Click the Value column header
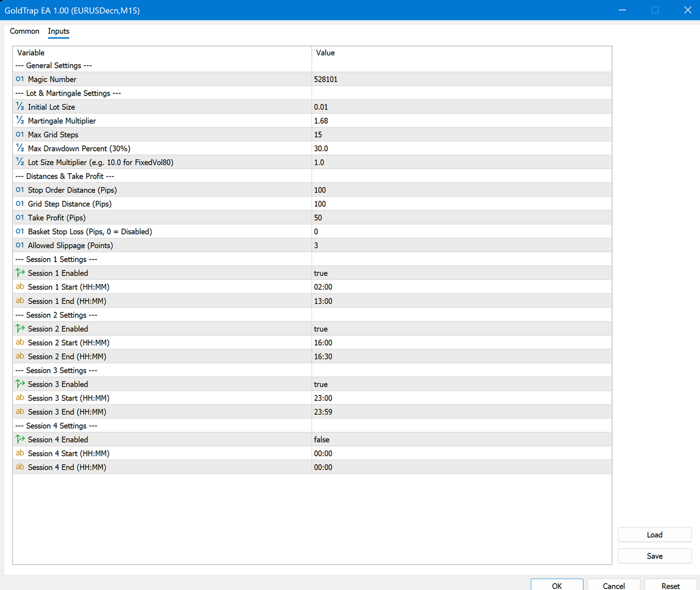This screenshot has width=700, height=590. click(461, 52)
